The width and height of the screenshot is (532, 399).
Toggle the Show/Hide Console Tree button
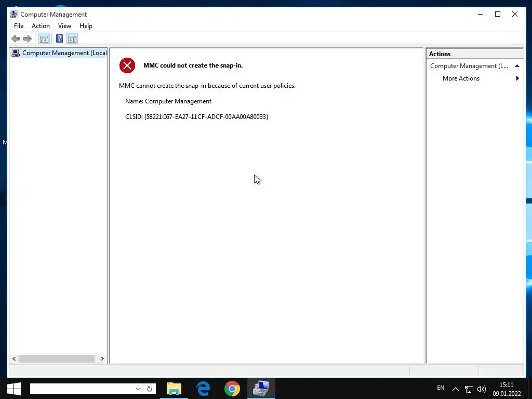(x=44, y=38)
